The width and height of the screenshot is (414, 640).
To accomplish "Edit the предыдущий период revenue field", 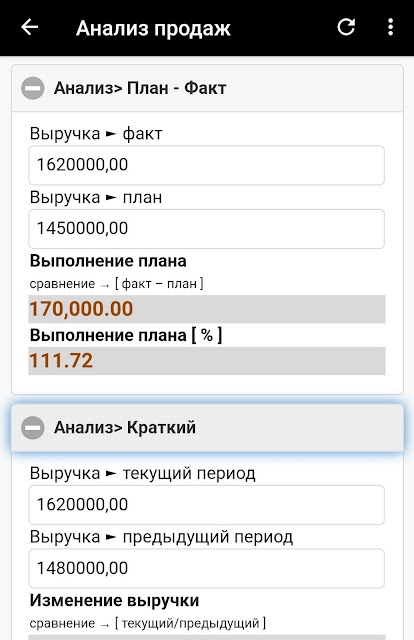I will (x=207, y=568).
